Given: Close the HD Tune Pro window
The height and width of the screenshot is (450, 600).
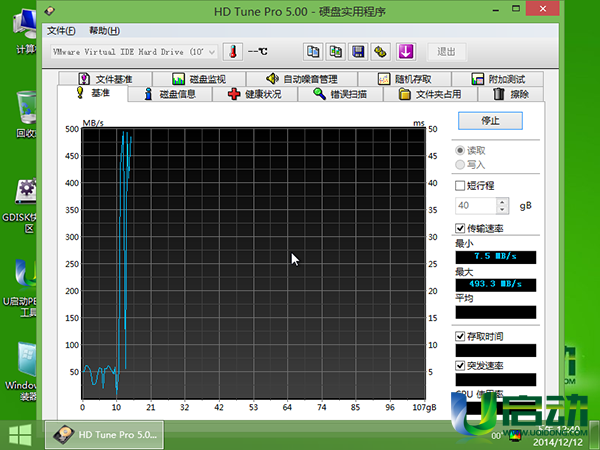Looking at the screenshot, I should [x=543, y=9].
